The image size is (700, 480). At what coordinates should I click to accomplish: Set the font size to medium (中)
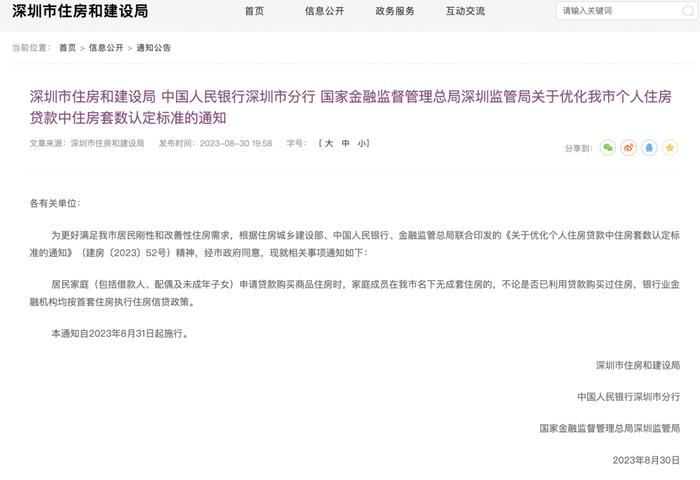point(346,143)
